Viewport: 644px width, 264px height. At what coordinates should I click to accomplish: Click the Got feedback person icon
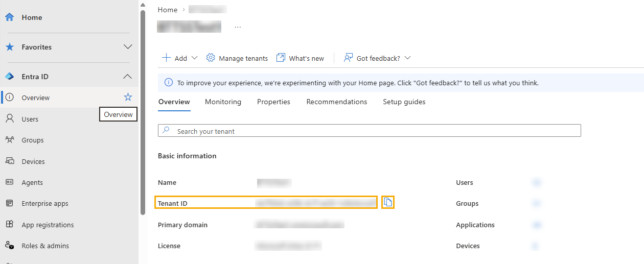click(348, 58)
